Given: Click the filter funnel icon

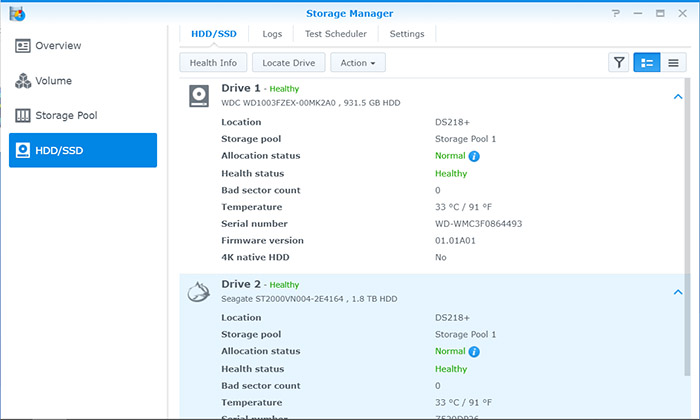Looking at the screenshot, I should point(619,62).
